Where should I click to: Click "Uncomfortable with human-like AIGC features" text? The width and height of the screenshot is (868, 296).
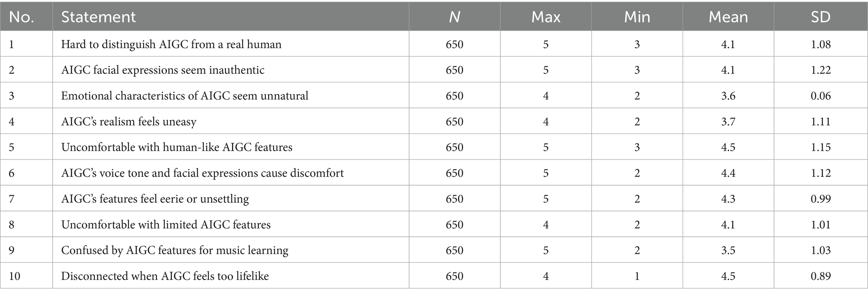pyautogui.click(x=177, y=147)
